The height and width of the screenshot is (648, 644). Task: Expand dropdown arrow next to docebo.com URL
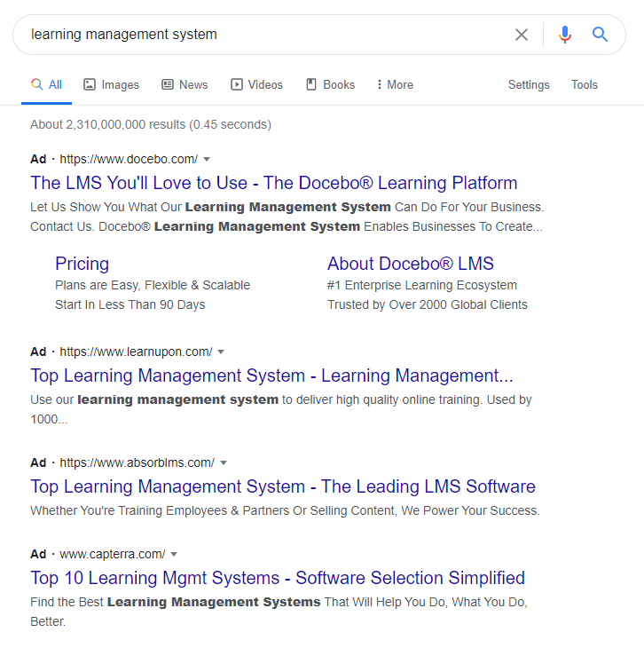[207, 159]
